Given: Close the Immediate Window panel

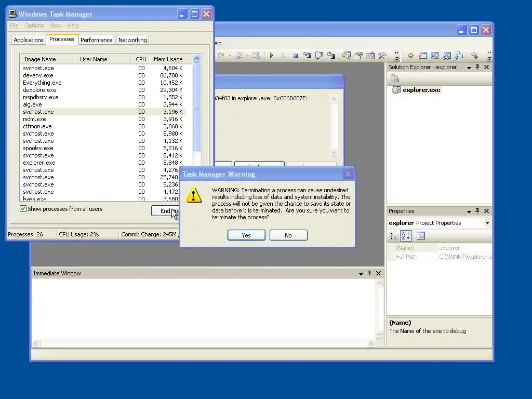Looking at the screenshot, I should (x=378, y=273).
